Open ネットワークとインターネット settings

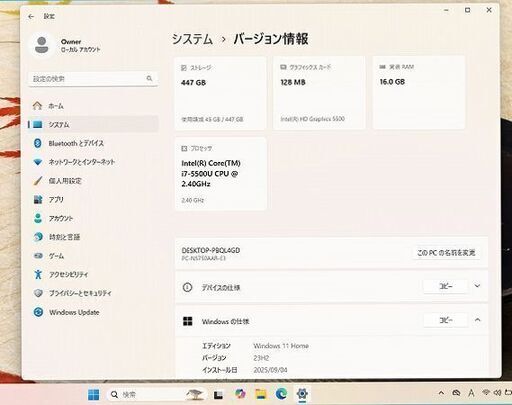click(93, 162)
